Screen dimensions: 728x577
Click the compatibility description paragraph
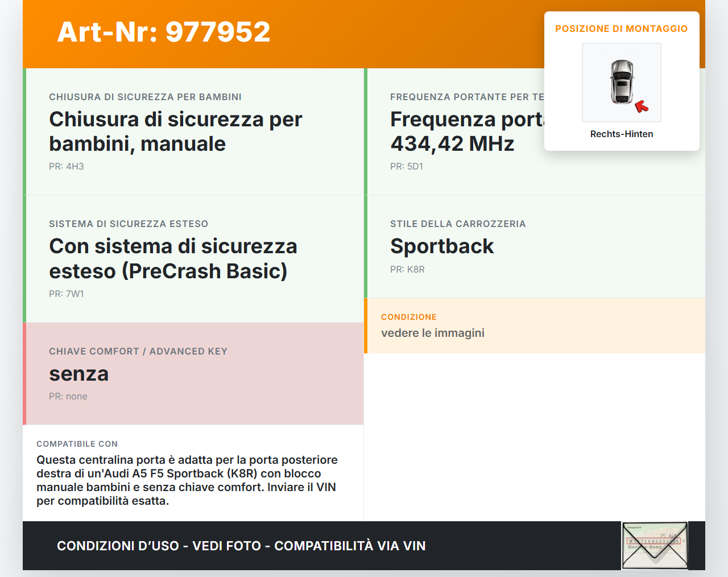[187, 480]
